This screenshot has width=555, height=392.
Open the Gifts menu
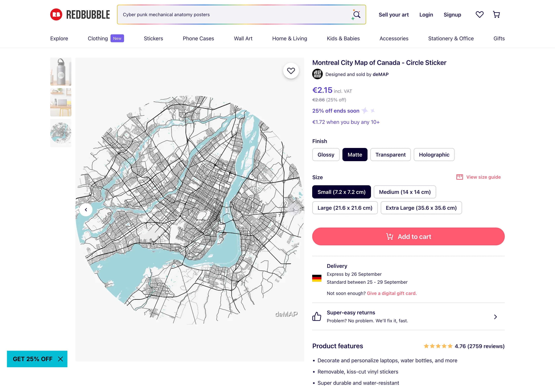pos(499,38)
